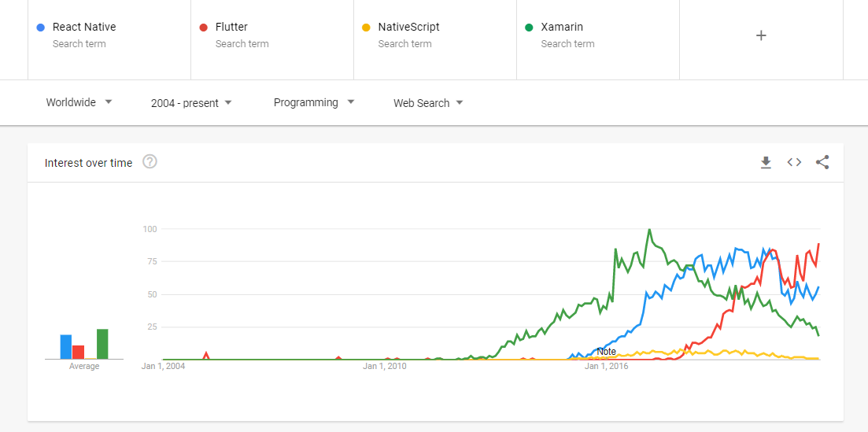This screenshot has height=432, width=868.
Task: Select the React Native search term
Action: pyautogui.click(x=84, y=27)
